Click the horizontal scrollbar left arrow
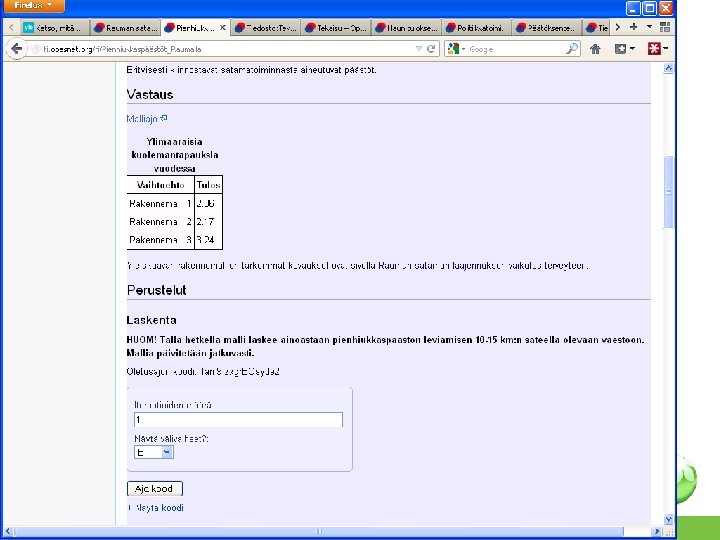Viewport: 720px width, 540px height. tap(8, 531)
